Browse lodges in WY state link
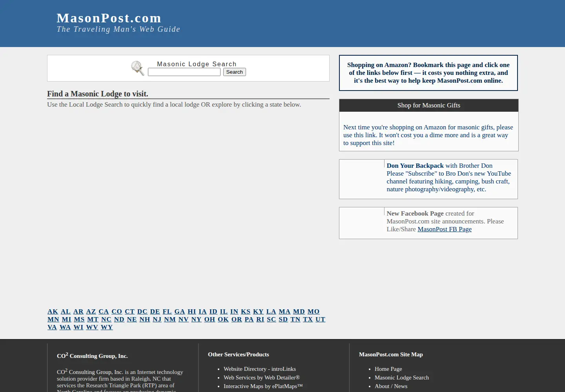The height and width of the screenshot is (392, 565). tap(107, 327)
